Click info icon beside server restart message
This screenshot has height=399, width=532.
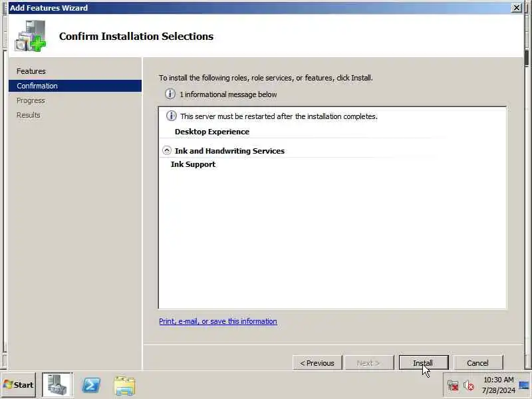click(171, 116)
